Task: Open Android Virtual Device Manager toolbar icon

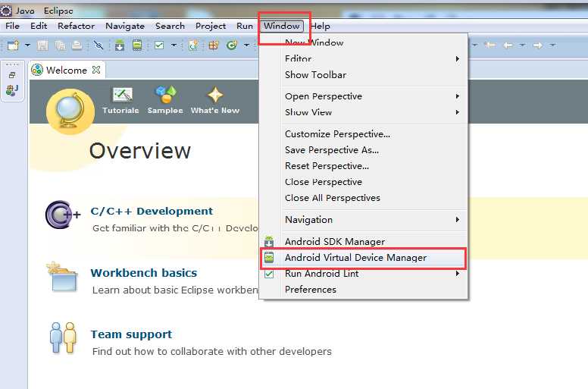Action: coord(137,45)
